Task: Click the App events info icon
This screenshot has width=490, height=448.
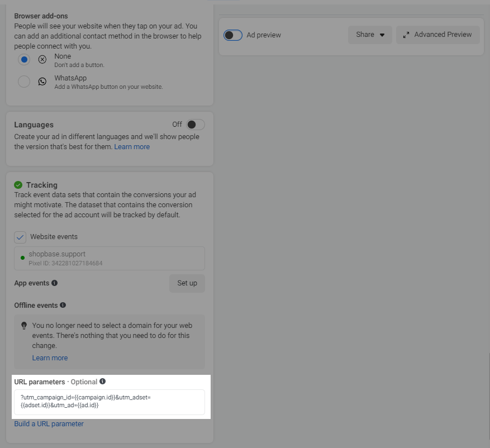Action: (54, 283)
